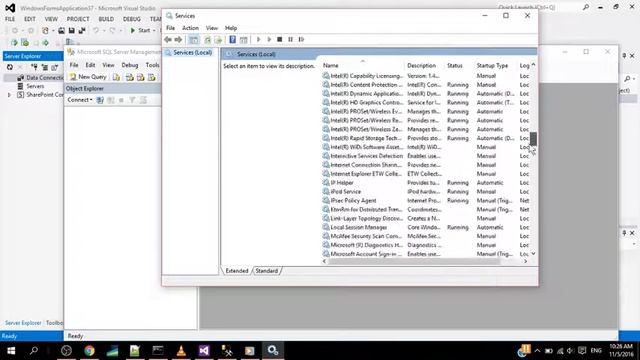Click the Properties pane icon in Services toolbar
This screenshot has width=640, height=360.
tap(244, 40)
